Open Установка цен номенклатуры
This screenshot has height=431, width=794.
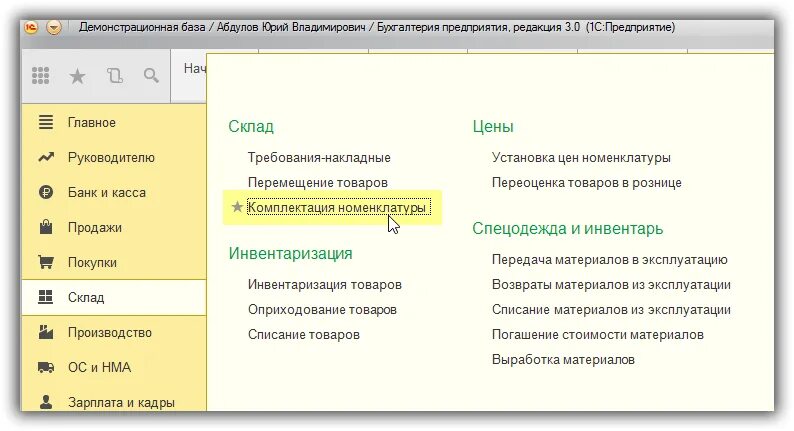coord(581,158)
